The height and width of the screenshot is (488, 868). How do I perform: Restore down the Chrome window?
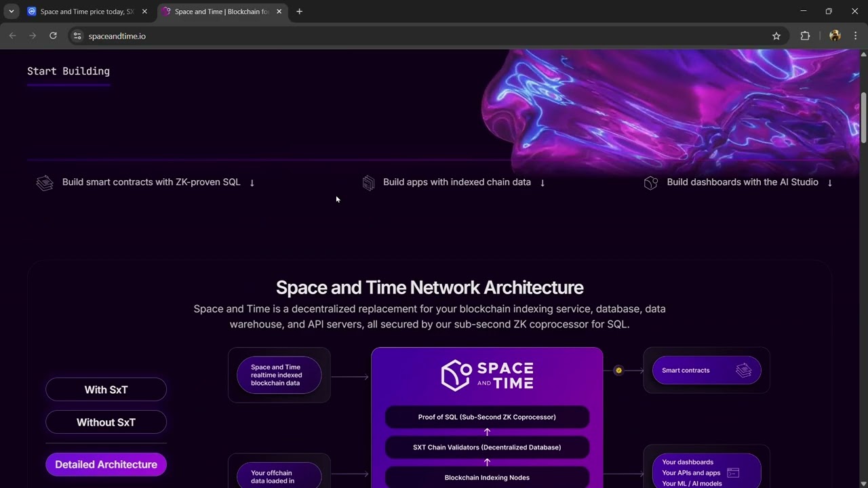pos(829,12)
